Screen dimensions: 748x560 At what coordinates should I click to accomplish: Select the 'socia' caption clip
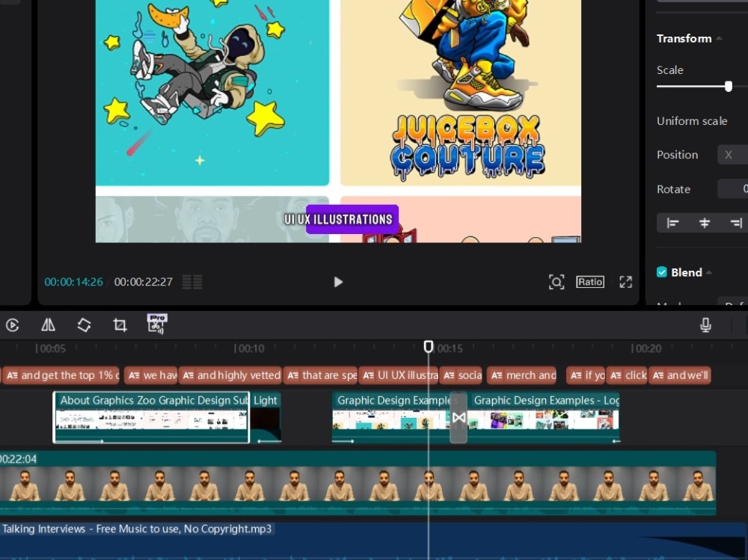tap(462, 375)
